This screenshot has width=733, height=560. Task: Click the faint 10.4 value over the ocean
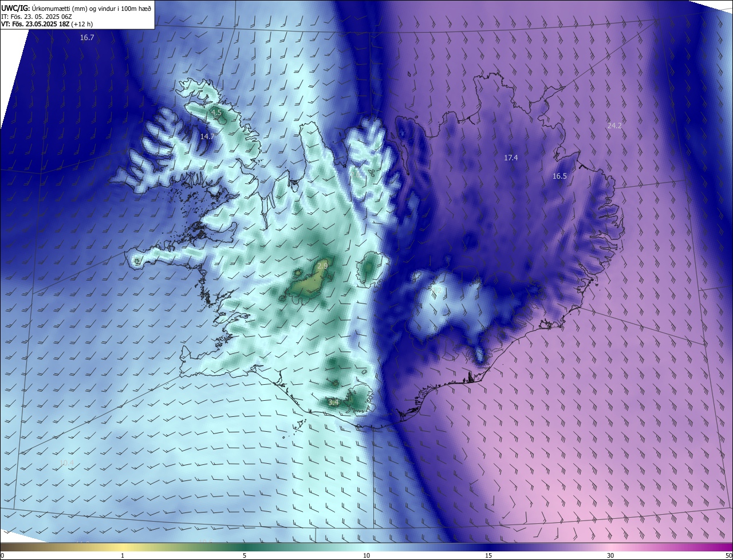click(x=66, y=463)
